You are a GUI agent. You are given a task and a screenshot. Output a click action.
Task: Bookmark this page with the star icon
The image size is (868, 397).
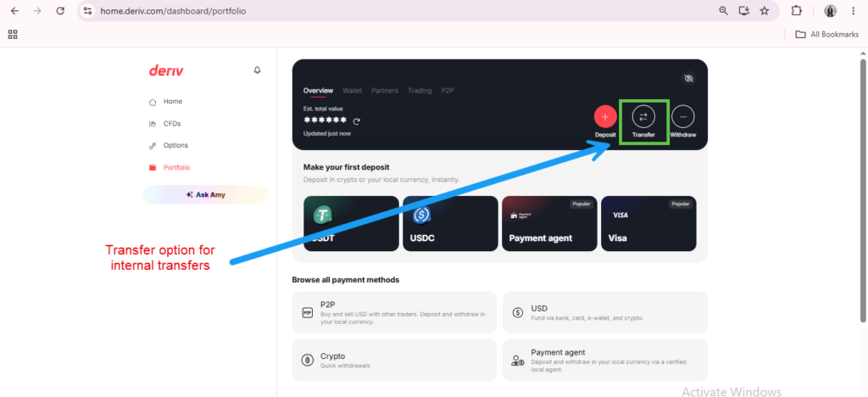point(765,11)
